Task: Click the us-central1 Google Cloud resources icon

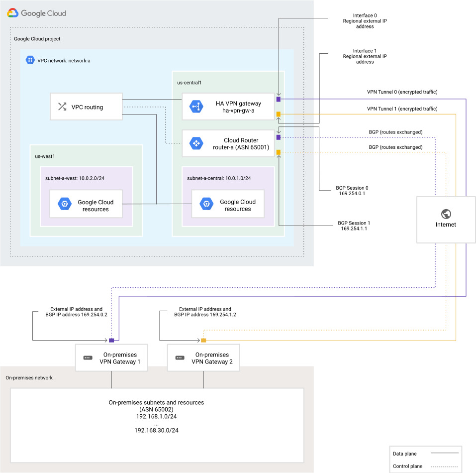Action: 206,204
